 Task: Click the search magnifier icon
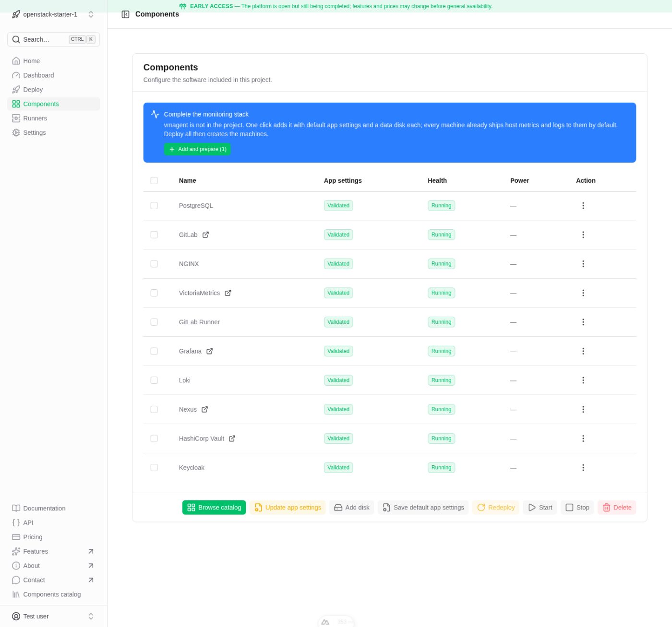click(16, 39)
